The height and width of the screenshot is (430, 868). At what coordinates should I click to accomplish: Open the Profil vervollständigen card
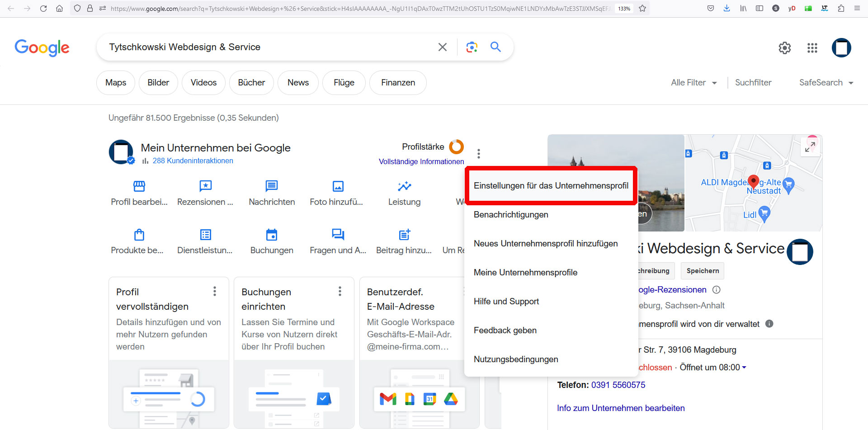(x=169, y=353)
